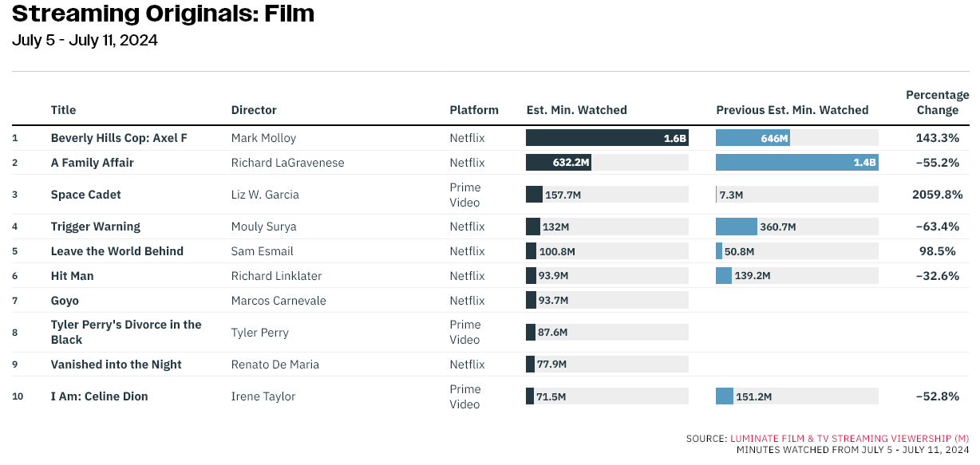Viewport: 980px width, 465px height.
Task: Click the 360.7M previous bar for Trigger Warning
Action: coord(737,227)
